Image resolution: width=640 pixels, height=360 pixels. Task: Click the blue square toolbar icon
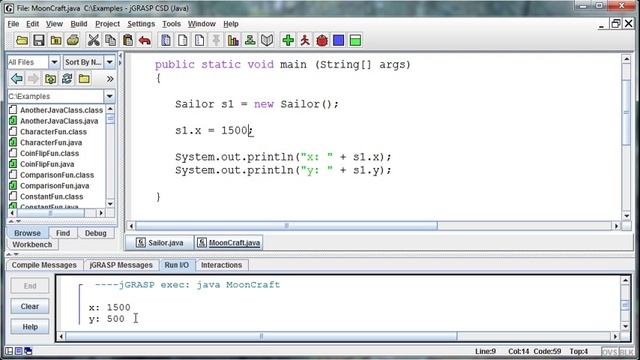338,40
